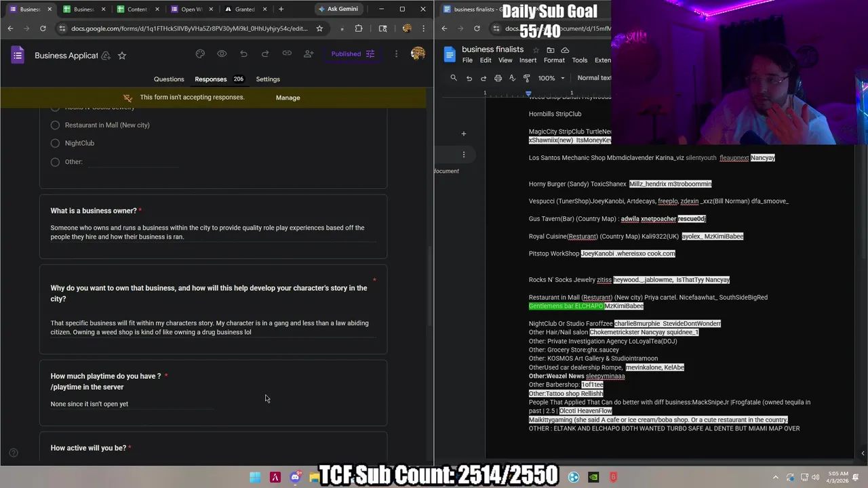Open Forms more options three-dot menu
868x488 pixels.
(x=396, y=54)
